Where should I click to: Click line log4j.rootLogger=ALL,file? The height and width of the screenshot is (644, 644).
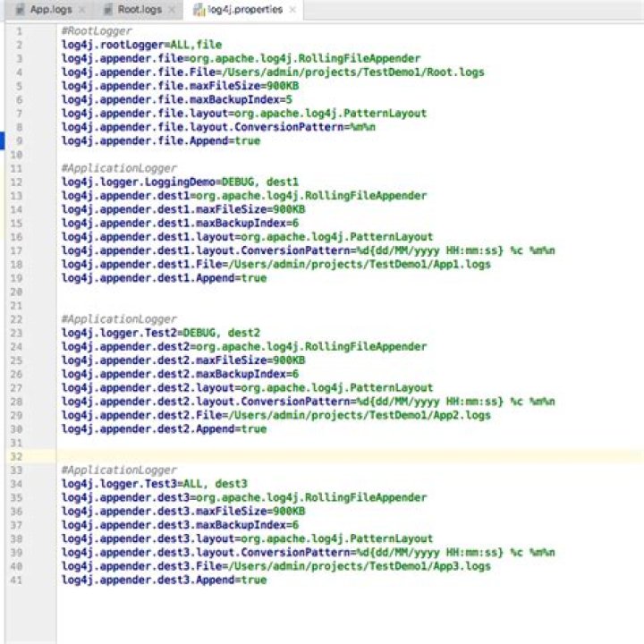coord(141,45)
